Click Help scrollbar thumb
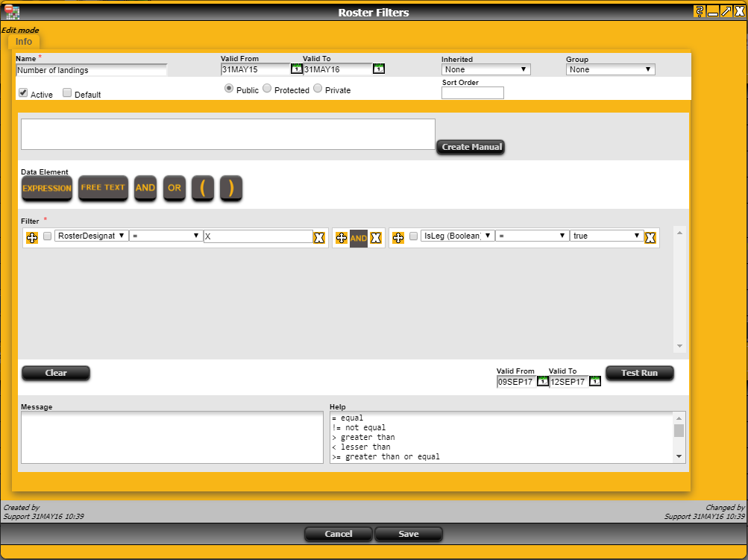 [x=679, y=430]
